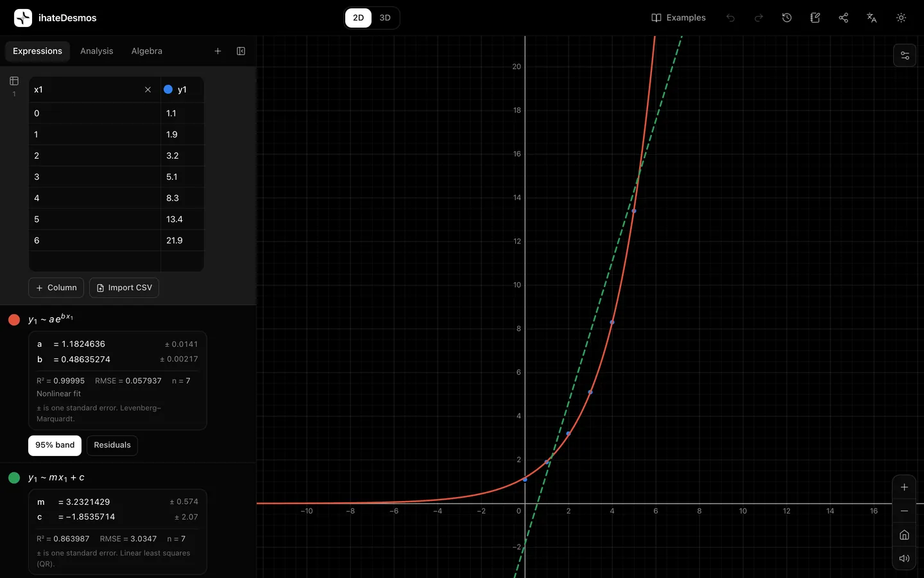Screen dimensions: 924x578
Task: Add a new expression with plus icon
Action: (218, 51)
